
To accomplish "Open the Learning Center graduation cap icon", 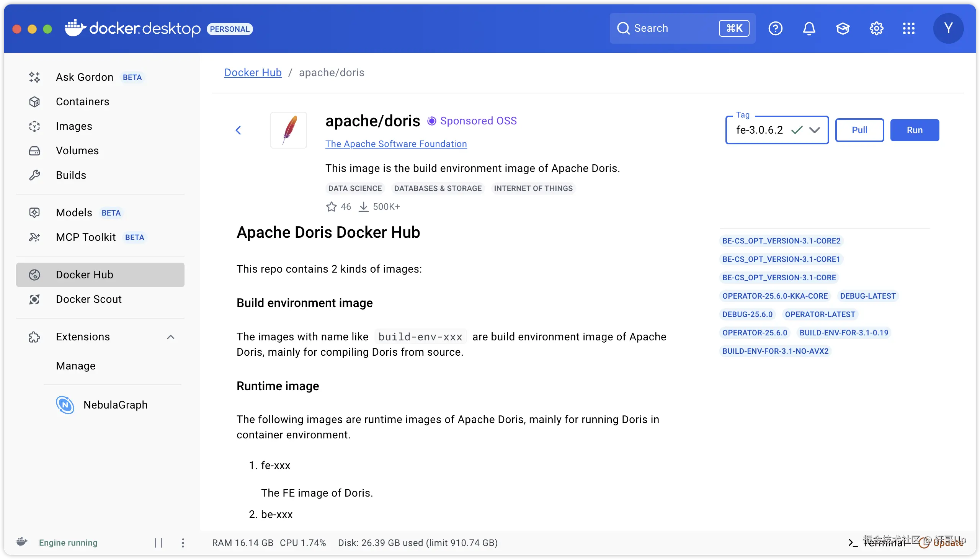I will [843, 28].
